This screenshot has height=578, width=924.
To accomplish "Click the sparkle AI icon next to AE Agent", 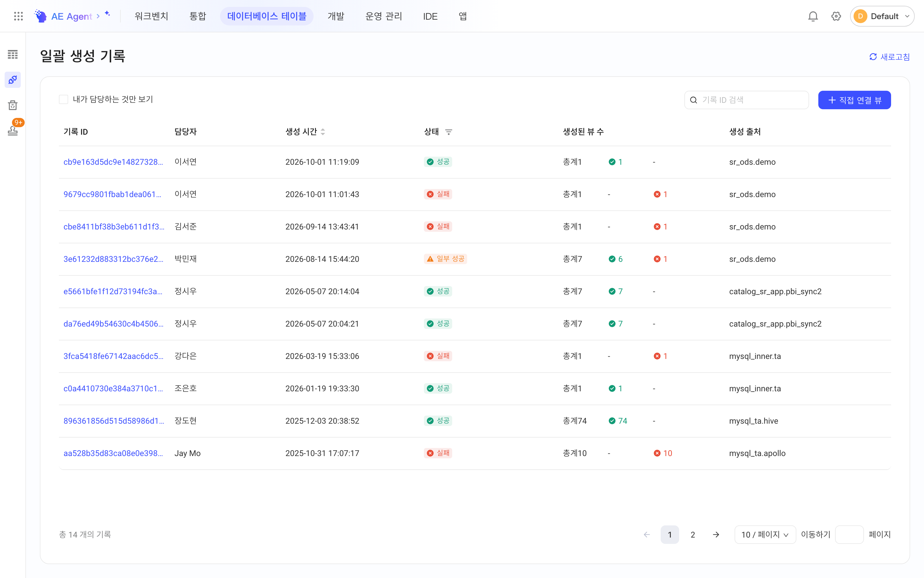I will [x=108, y=14].
